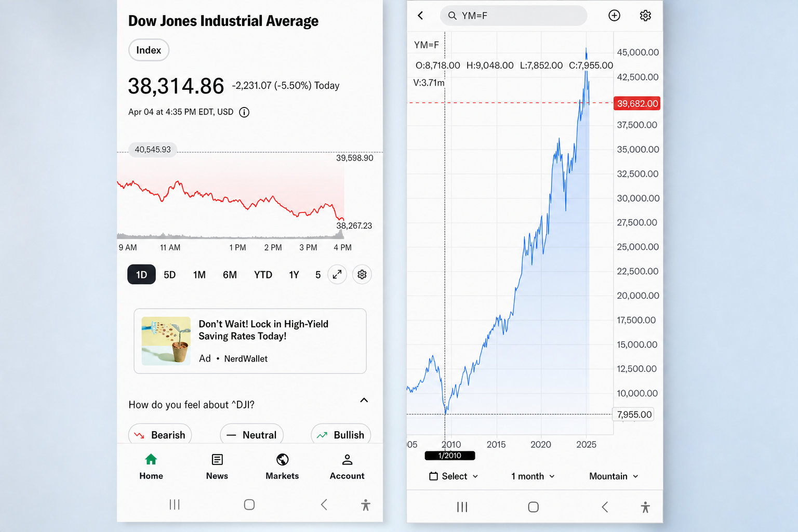Open the Select date range dropdown

click(x=454, y=476)
